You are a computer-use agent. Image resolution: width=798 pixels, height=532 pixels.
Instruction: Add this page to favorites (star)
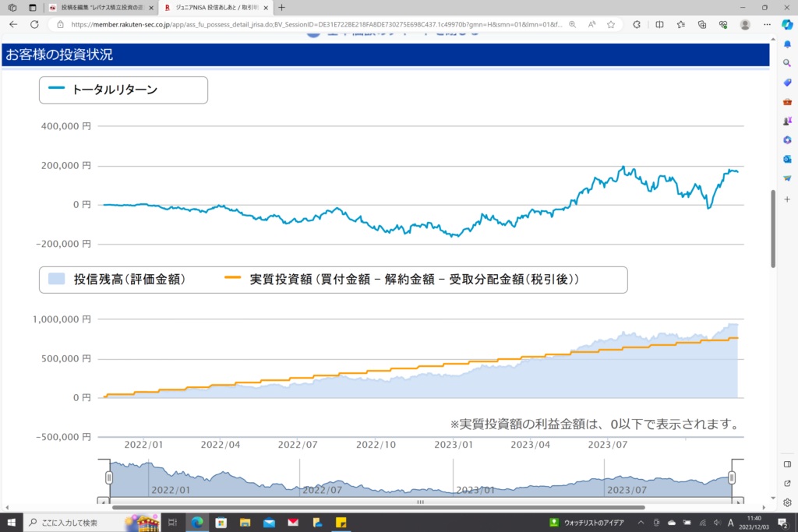click(x=611, y=24)
